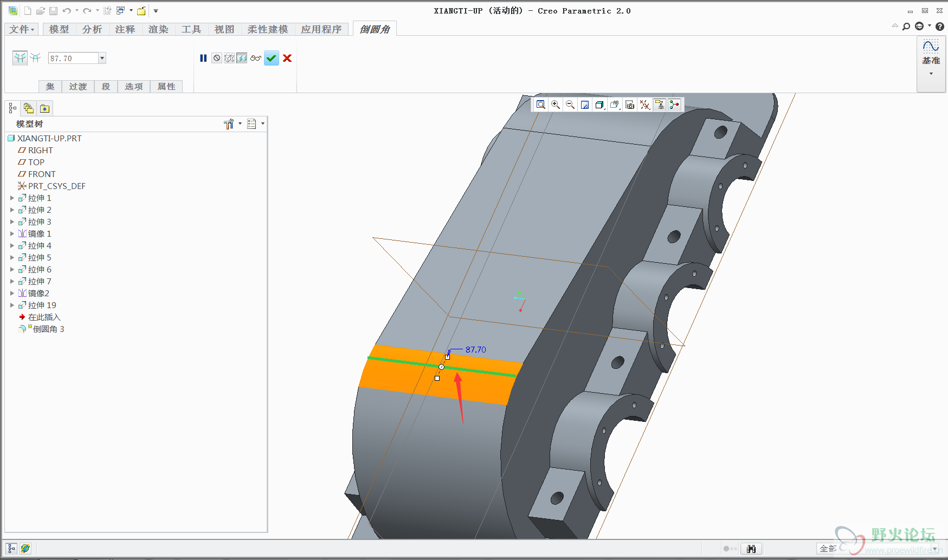948x560 pixels.
Task: Click the Zoom Out magnifier icon
Action: pyautogui.click(x=570, y=105)
